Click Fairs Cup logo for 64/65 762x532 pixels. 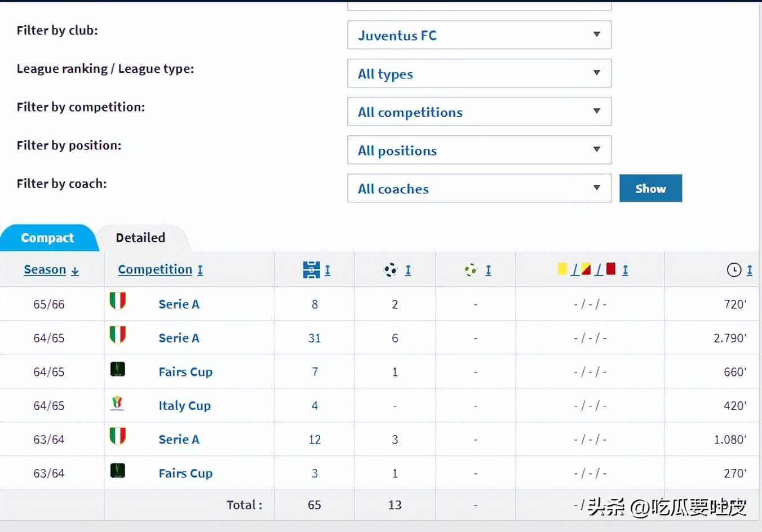(117, 369)
